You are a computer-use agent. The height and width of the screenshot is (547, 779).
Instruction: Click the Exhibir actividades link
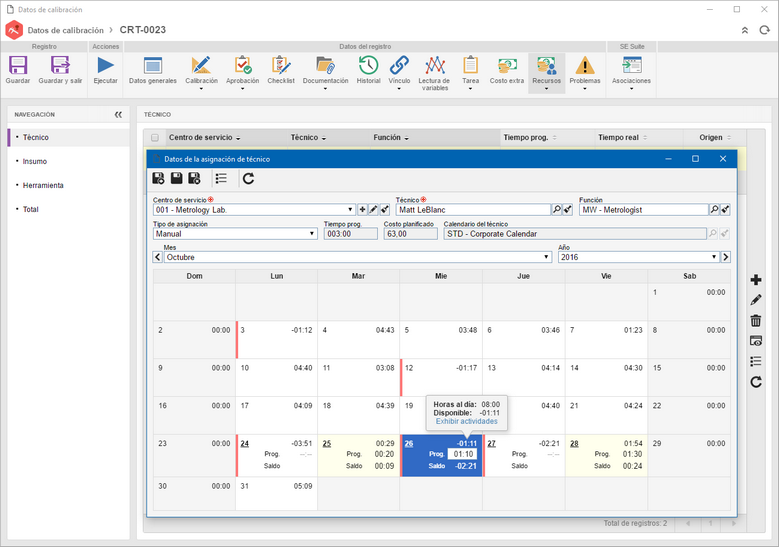467,421
